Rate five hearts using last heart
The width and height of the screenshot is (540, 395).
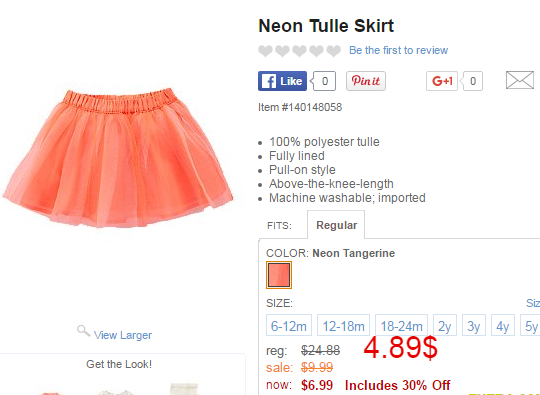click(x=333, y=51)
